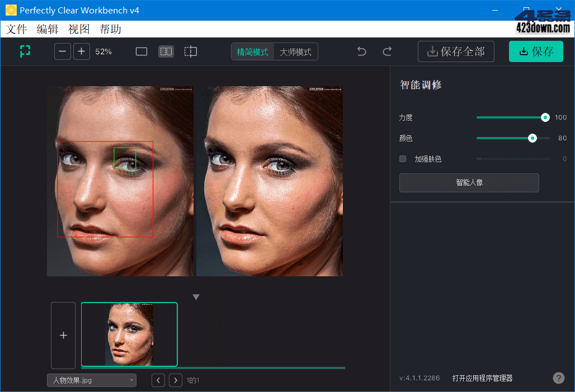The height and width of the screenshot is (392, 575).
Task: Click the 智能人像 button
Action: pyautogui.click(x=469, y=182)
